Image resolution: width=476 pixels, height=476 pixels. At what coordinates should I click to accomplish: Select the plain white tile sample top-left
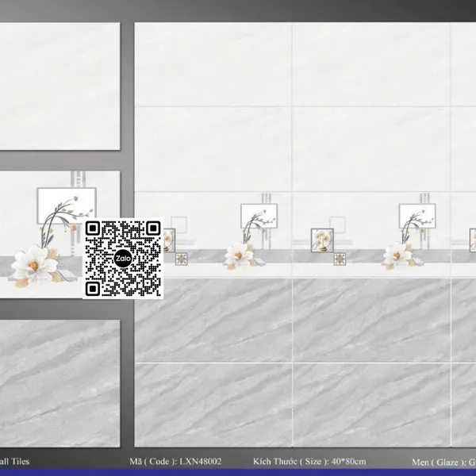tap(59, 86)
